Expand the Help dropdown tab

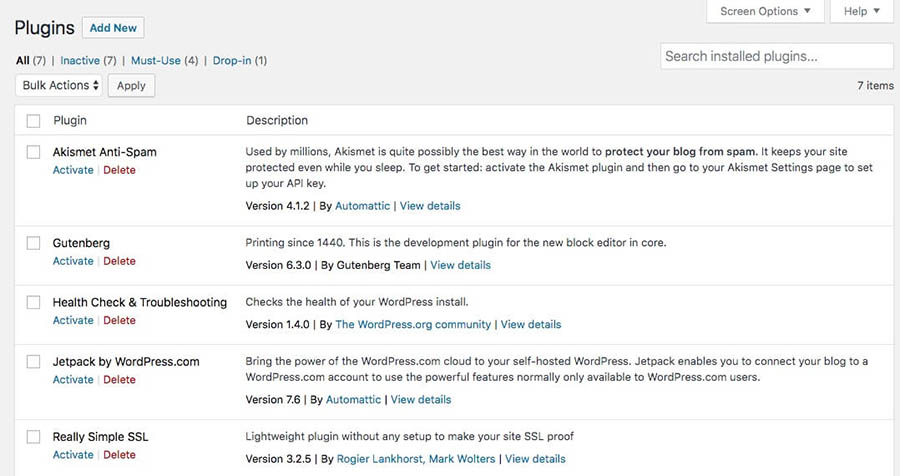(862, 11)
